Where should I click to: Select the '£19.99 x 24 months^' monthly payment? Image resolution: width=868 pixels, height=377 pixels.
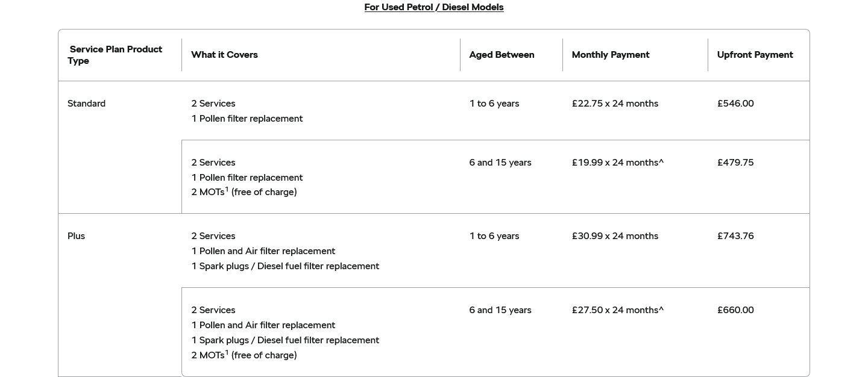point(618,163)
